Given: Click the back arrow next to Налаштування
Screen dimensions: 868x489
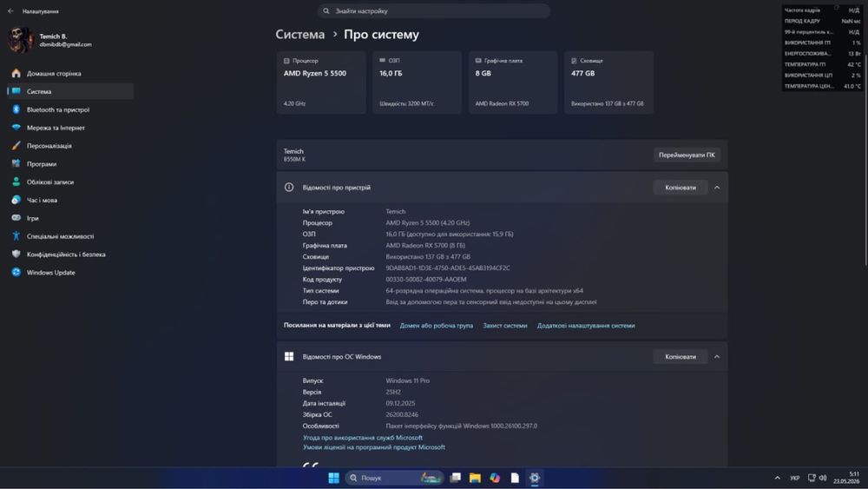Looking at the screenshot, I should [10, 11].
